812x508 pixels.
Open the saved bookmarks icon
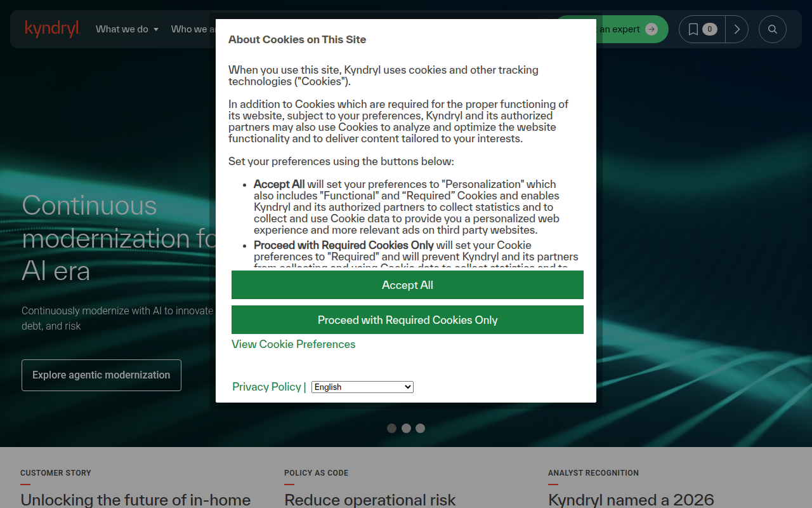(x=693, y=29)
